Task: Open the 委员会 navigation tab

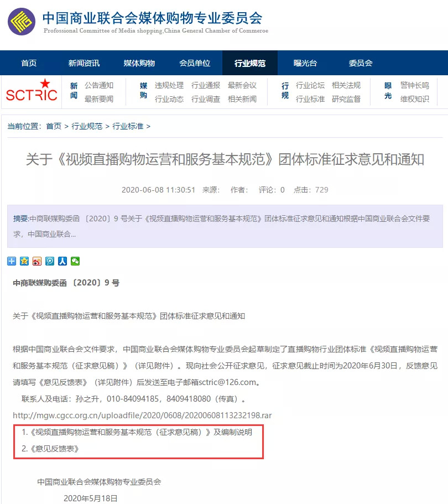Action: tap(361, 63)
